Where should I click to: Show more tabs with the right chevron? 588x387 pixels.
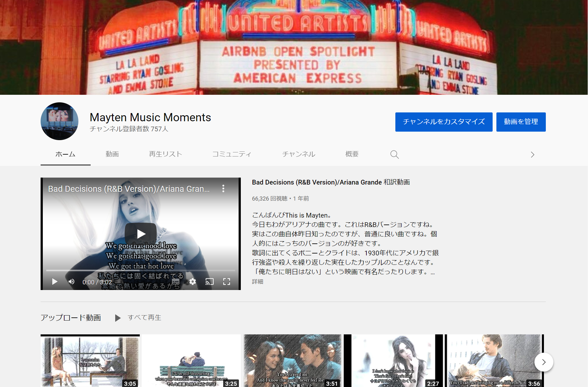532,155
